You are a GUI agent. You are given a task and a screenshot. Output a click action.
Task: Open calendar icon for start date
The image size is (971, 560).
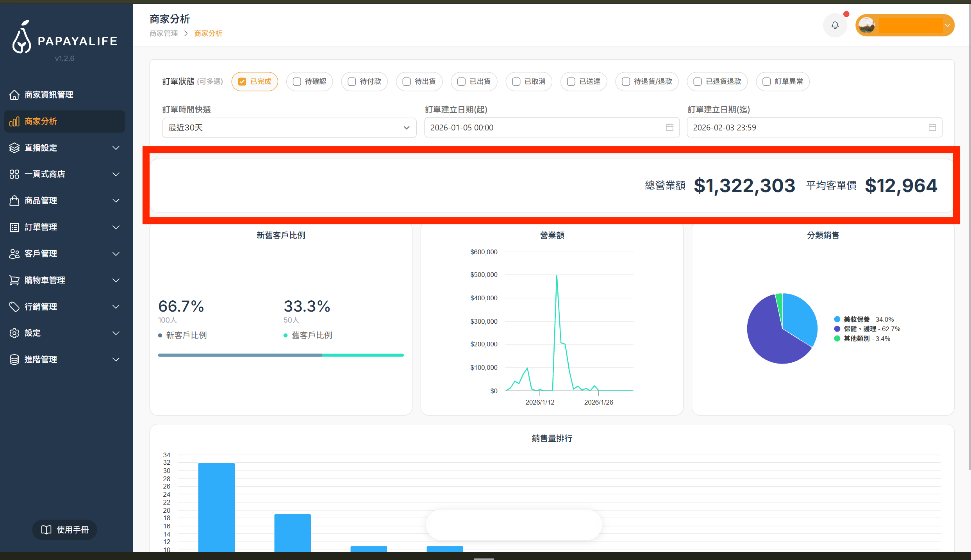pyautogui.click(x=669, y=127)
